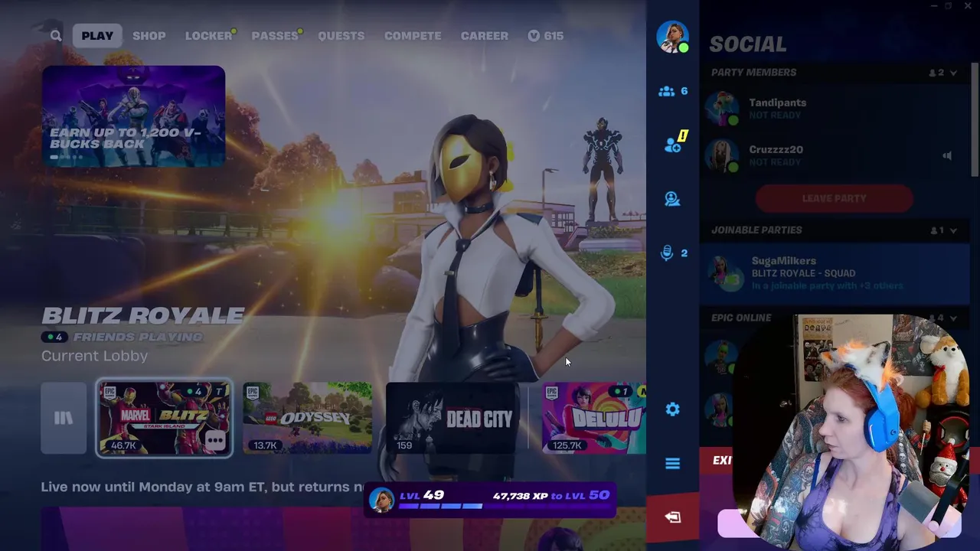Click the player avatar in sidebar
This screenshot has height=551, width=980.
click(672, 37)
